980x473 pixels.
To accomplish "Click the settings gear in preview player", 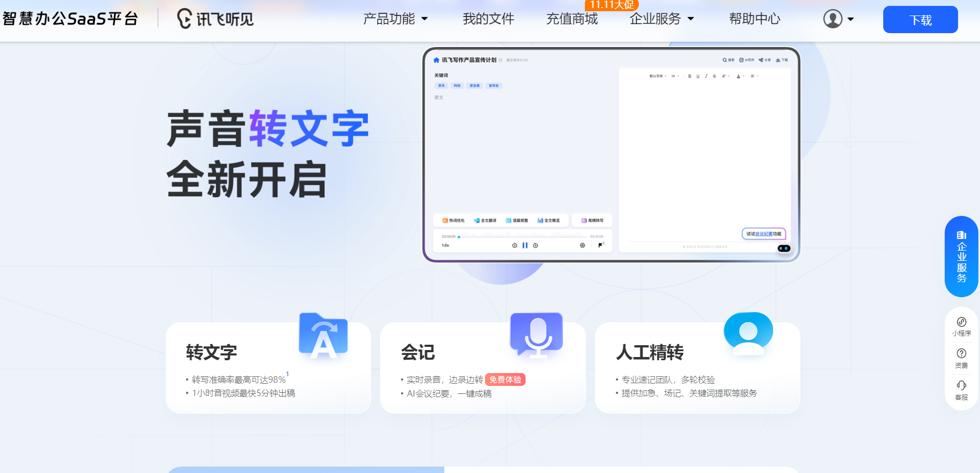I will point(582,245).
